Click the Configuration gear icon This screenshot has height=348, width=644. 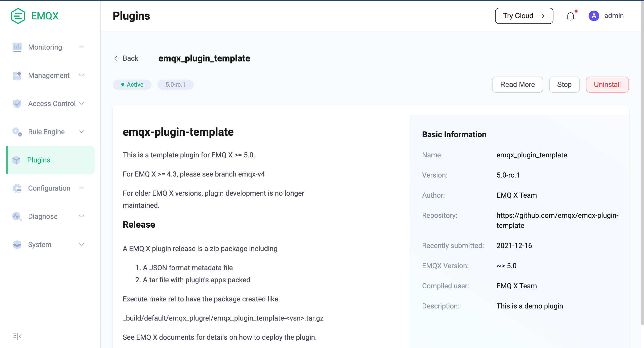click(17, 188)
